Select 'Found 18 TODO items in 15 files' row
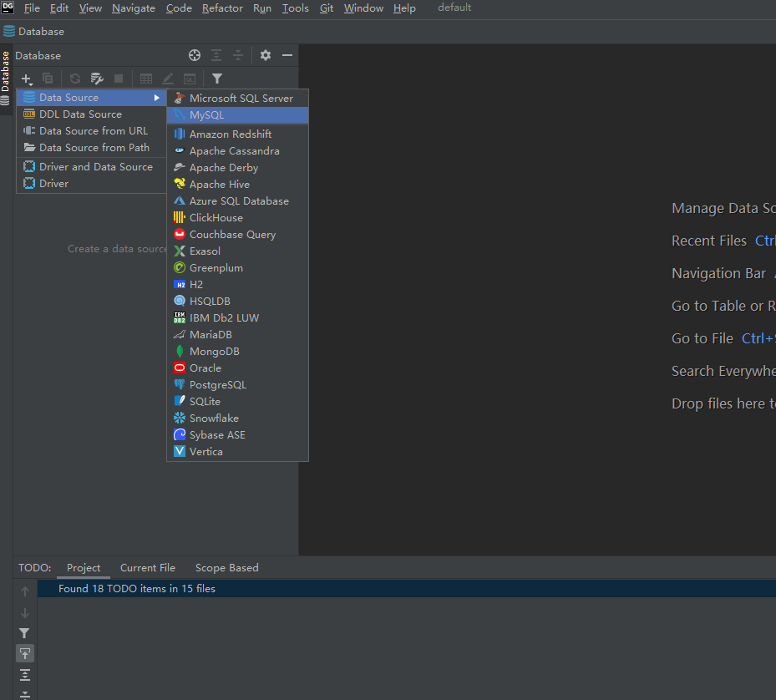Viewport: 776px width, 700px height. point(407,589)
